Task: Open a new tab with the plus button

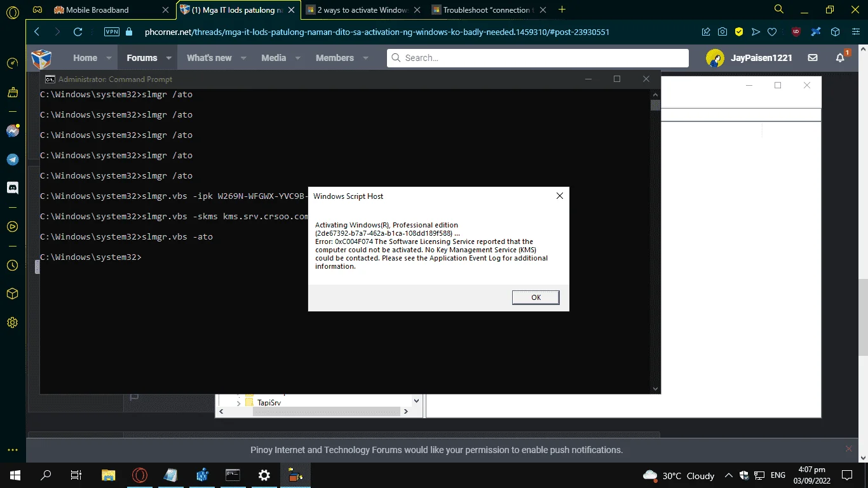Action: click(x=562, y=10)
